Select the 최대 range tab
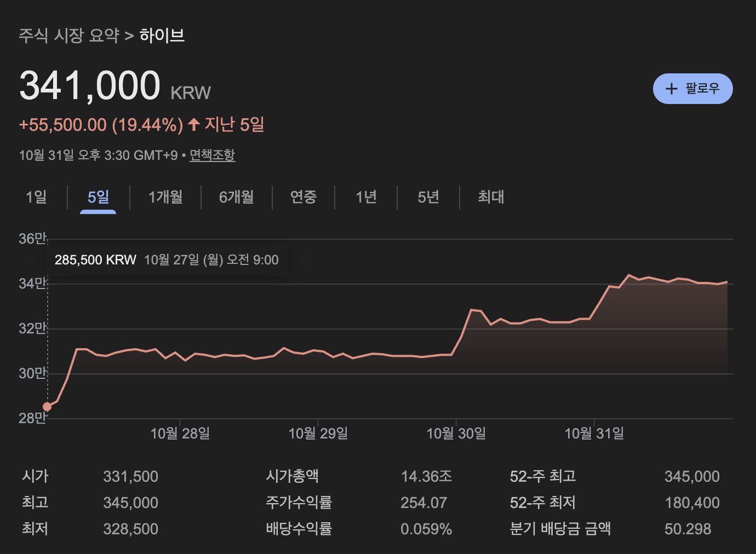Screen dimensions: 756x554 pos(491,197)
